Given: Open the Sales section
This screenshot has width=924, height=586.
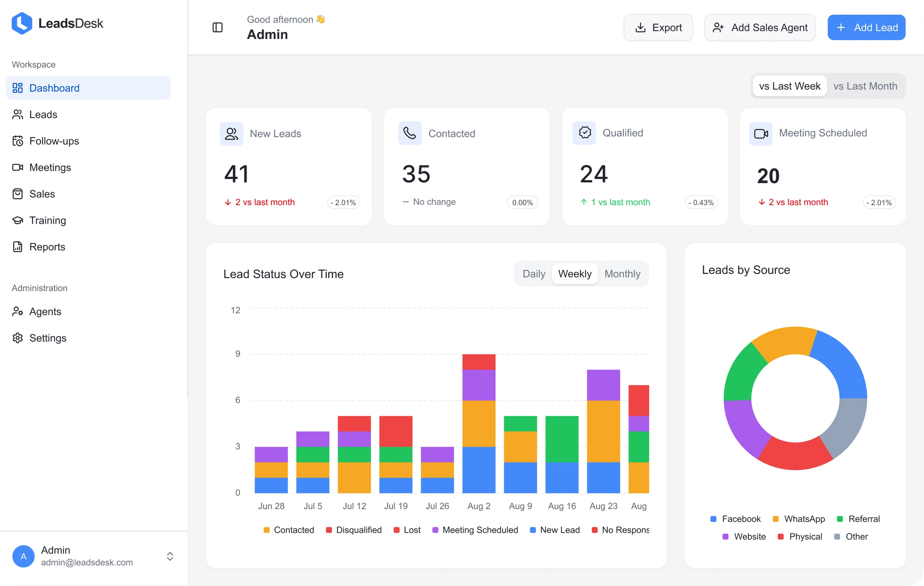Looking at the screenshot, I should [88, 194].
